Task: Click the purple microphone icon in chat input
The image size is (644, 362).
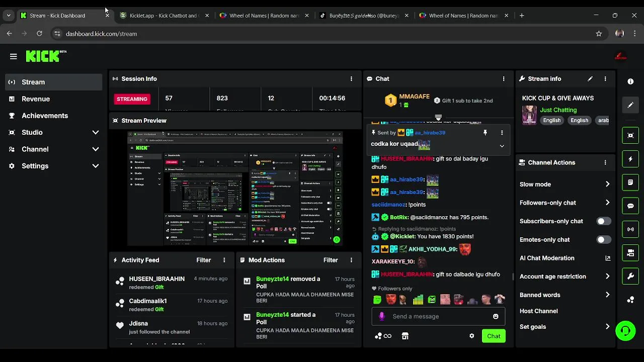Action: click(x=382, y=316)
